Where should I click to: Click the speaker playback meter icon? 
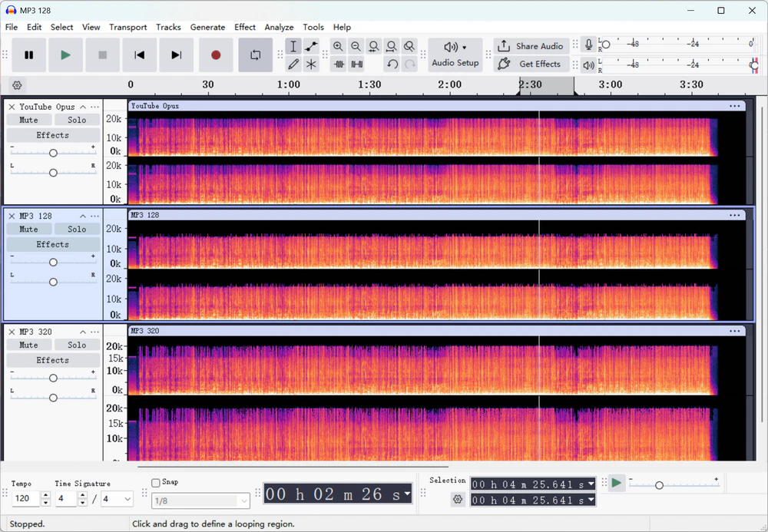click(x=589, y=65)
